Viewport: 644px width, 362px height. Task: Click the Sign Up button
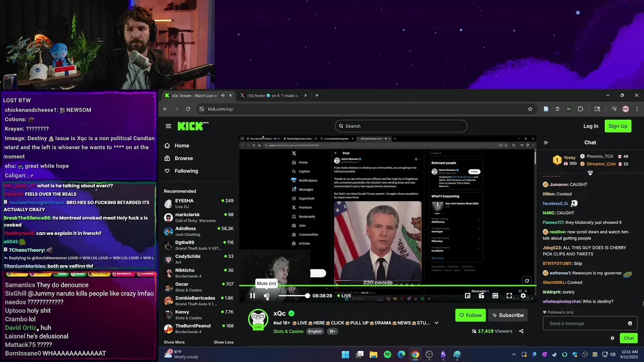(618, 126)
